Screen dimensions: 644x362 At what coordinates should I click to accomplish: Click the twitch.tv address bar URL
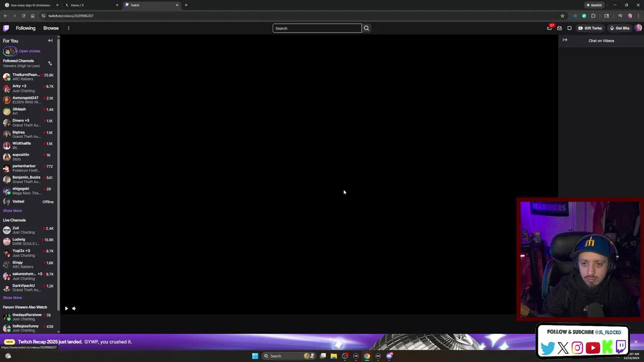tap(71, 16)
